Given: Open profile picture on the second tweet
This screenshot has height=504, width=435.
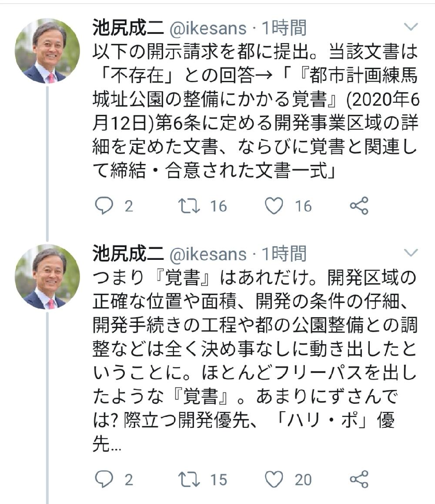Looking at the screenshot, I should [x=47, y=277].
